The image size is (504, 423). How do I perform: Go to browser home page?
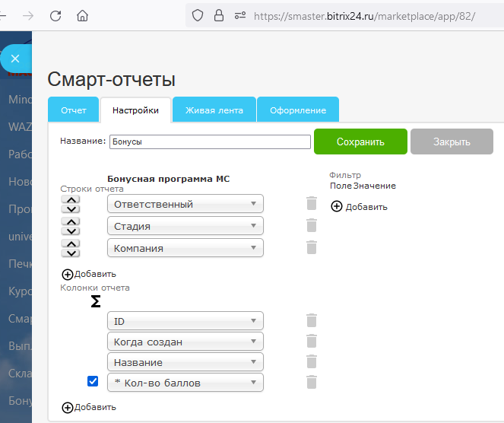pyautogui.click(x=82, y=15)
